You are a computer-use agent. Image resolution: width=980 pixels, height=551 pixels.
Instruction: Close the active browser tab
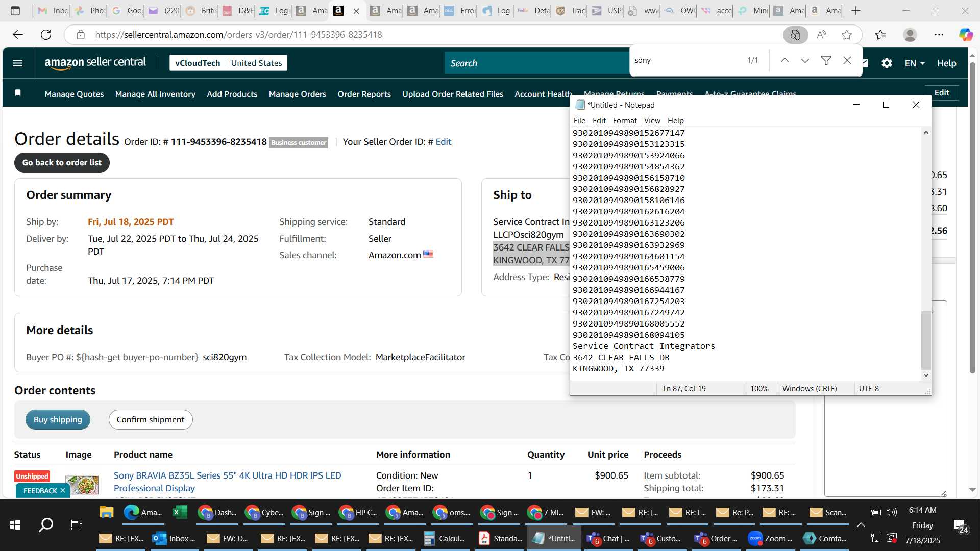pos(356,11)
